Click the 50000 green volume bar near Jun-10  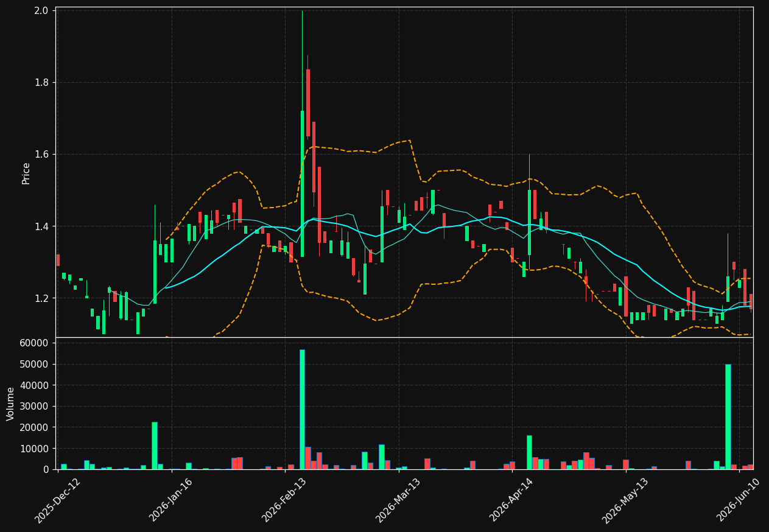click(x=728, y=417)
